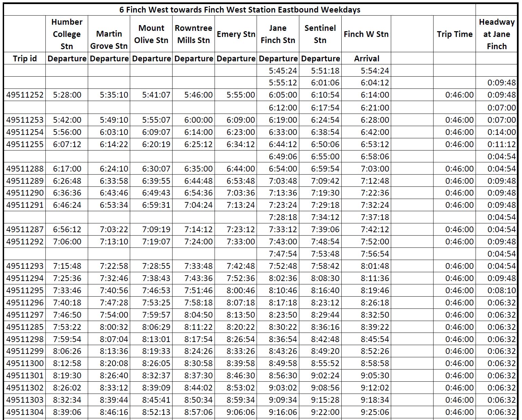The height and width of the screenshot is (420, 522).
Task: Click the Sentinel Stn 9:22:00 departure cell
Action: (x=325, y=412)
